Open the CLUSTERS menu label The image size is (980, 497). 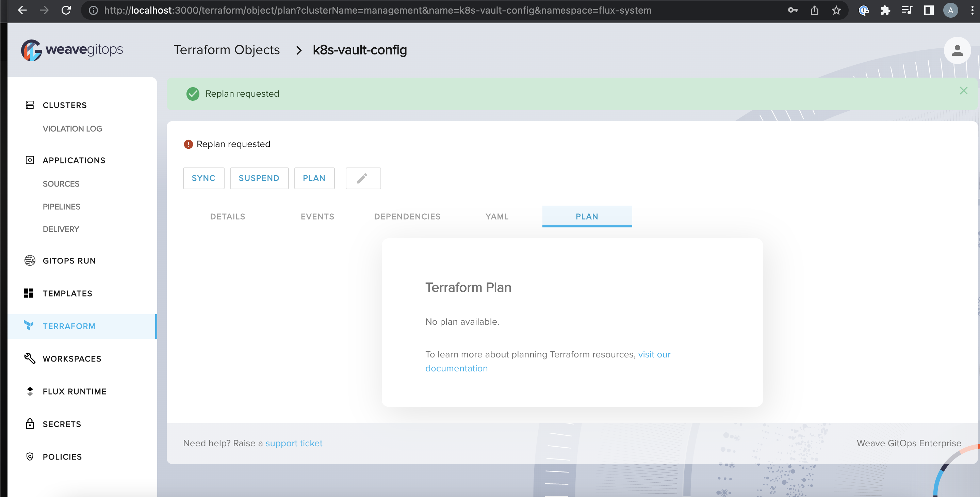click(x=65, y=106)
